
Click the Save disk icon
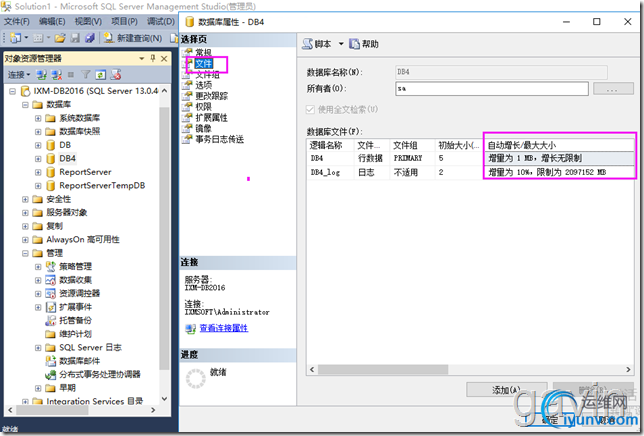coord(75,38)
